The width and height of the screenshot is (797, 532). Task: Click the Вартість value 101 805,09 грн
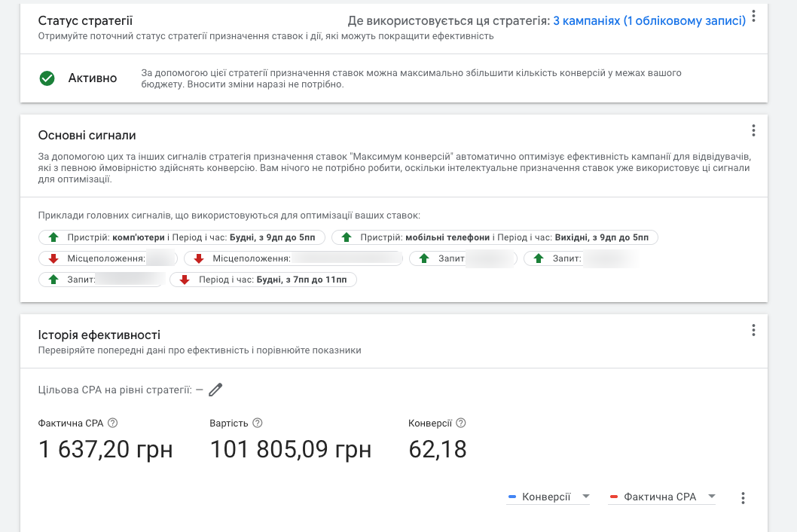click(x=290, y=450)
